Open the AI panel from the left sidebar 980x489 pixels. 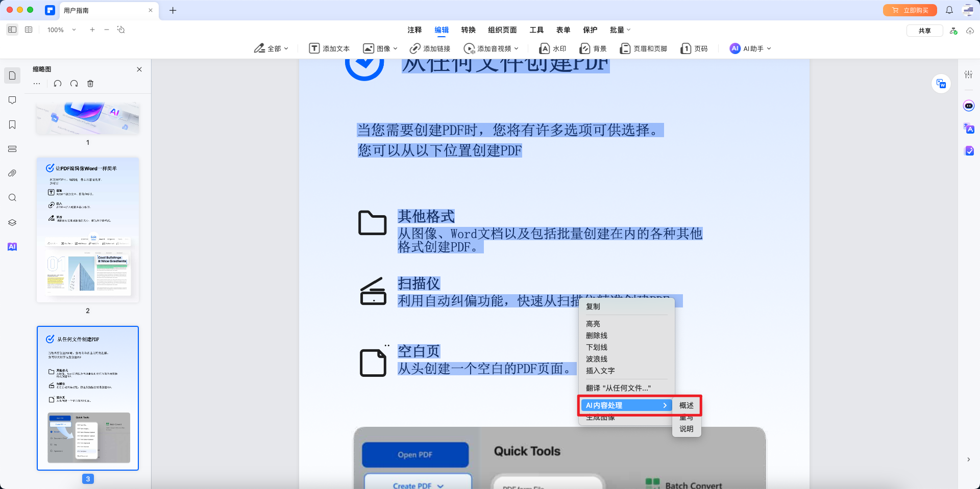click(x=12, y=247)
